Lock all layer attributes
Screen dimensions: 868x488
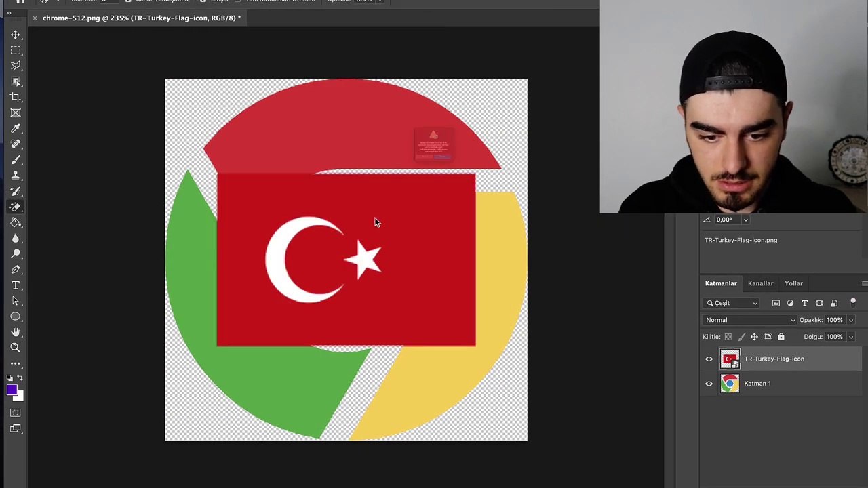(x=781, y=337)
